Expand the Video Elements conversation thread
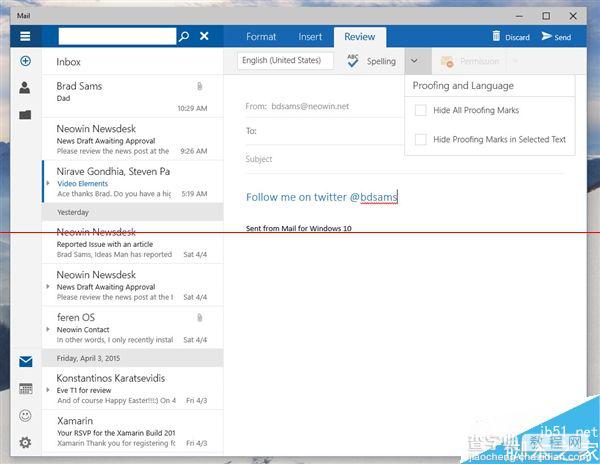The image size is (600, 464). coord(48,183)
